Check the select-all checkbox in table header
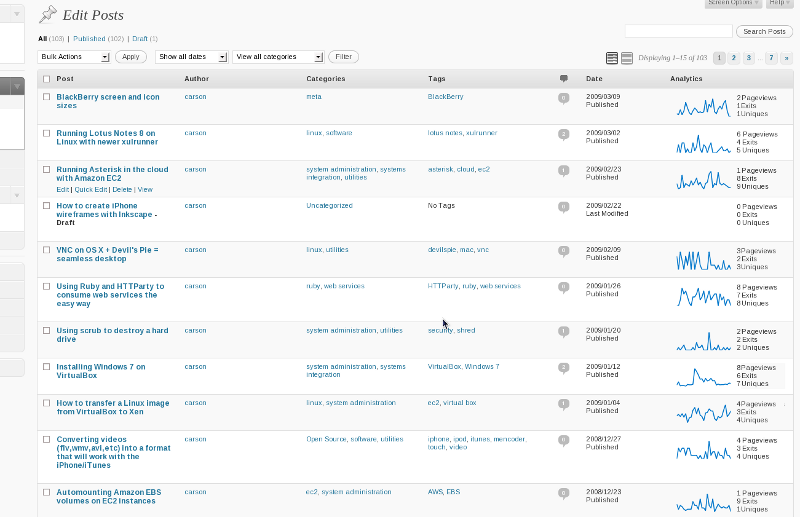This screenshot has width=800, height=517. pos(46,78)
